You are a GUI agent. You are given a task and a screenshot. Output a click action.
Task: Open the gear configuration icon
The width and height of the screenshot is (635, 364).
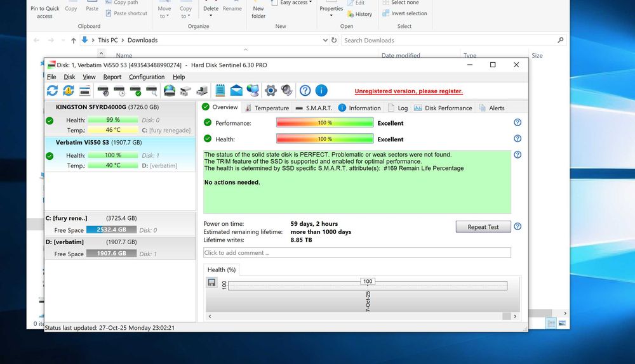tap(271, 91)
